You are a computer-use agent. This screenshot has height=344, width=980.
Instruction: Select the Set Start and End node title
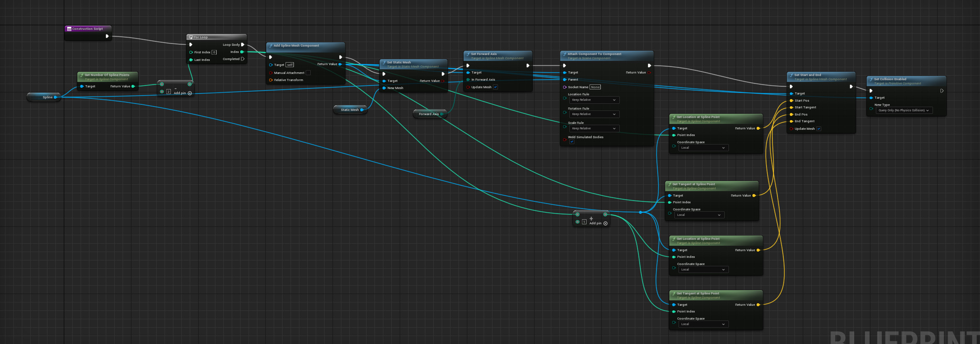coord(807,75)
